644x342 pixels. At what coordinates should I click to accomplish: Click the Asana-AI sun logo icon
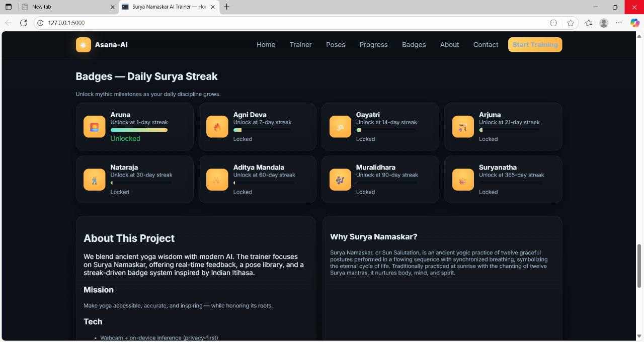pyautogui.click(x=84, y=45)
